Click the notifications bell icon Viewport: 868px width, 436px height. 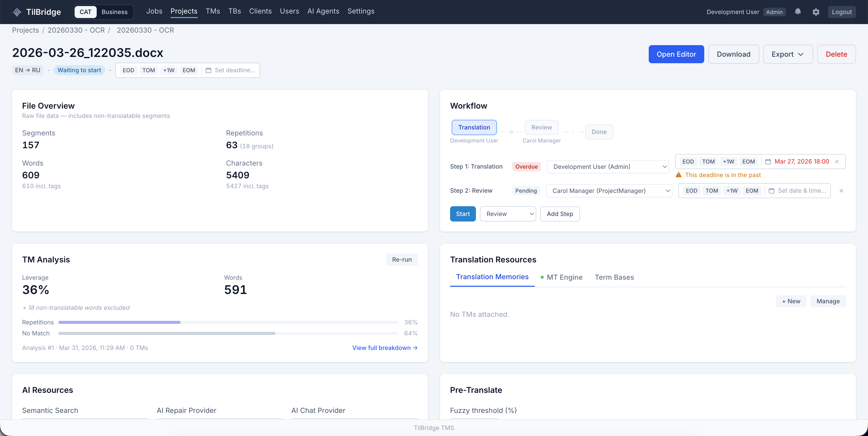pyautogui.click(x=798, y=12)
